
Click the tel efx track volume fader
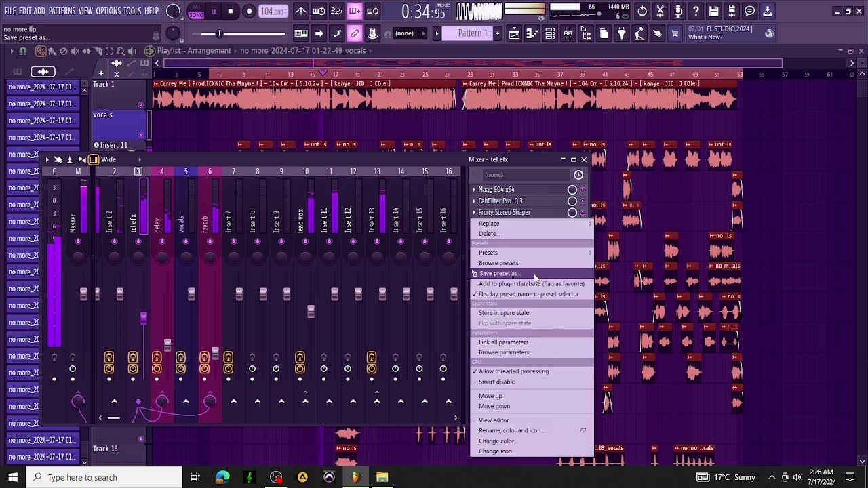[x=143, y=317]
